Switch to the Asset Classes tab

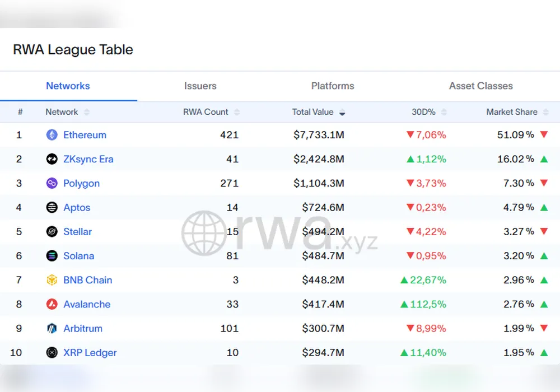[x=480, y=86]
